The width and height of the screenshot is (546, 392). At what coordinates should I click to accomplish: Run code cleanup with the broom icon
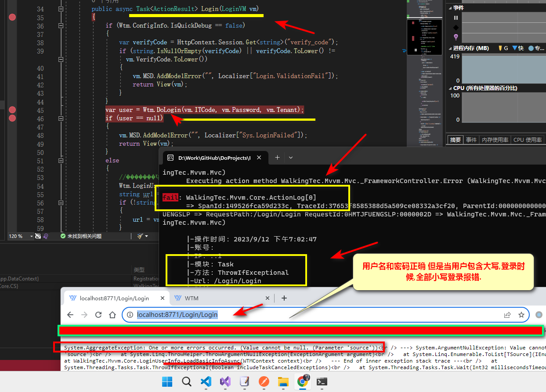point(140,236)
